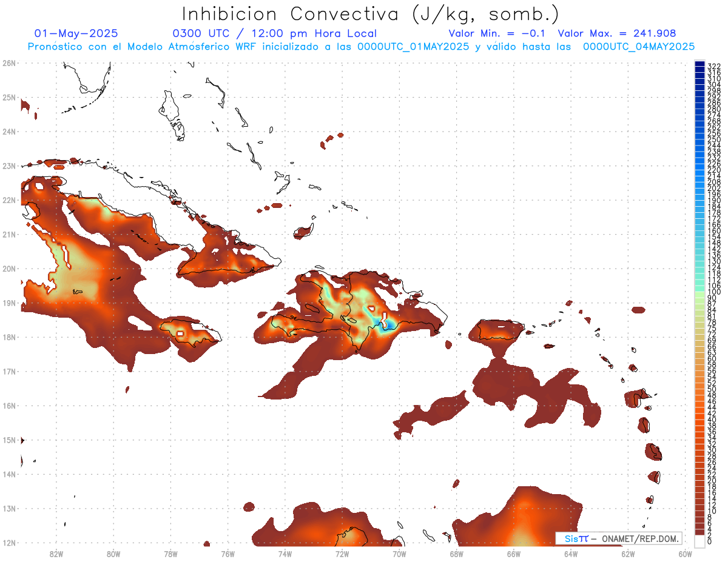Click the '15N' latitude label
The width and height of the screenshot is (728, 562).
point(8,440)
